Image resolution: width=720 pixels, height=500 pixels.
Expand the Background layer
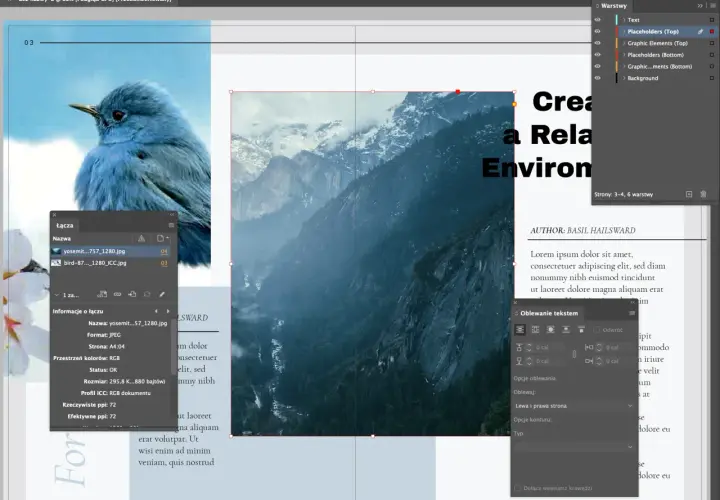pyautogui.click(x=624, y=78)
